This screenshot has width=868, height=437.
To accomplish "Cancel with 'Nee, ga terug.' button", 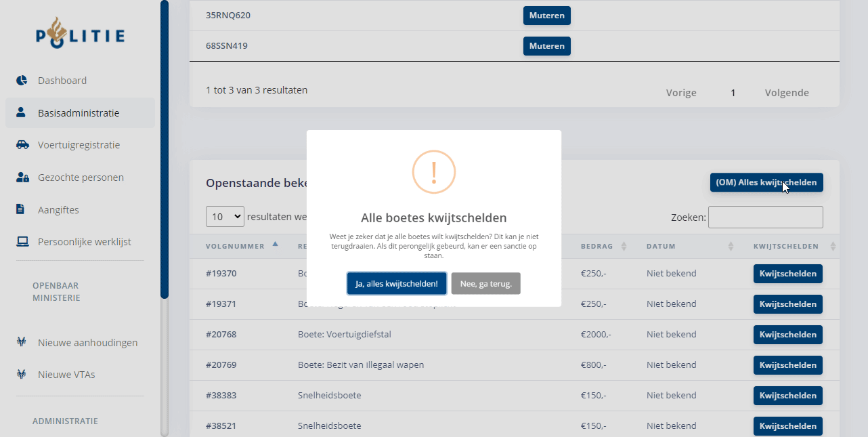I will click(485, 284).
